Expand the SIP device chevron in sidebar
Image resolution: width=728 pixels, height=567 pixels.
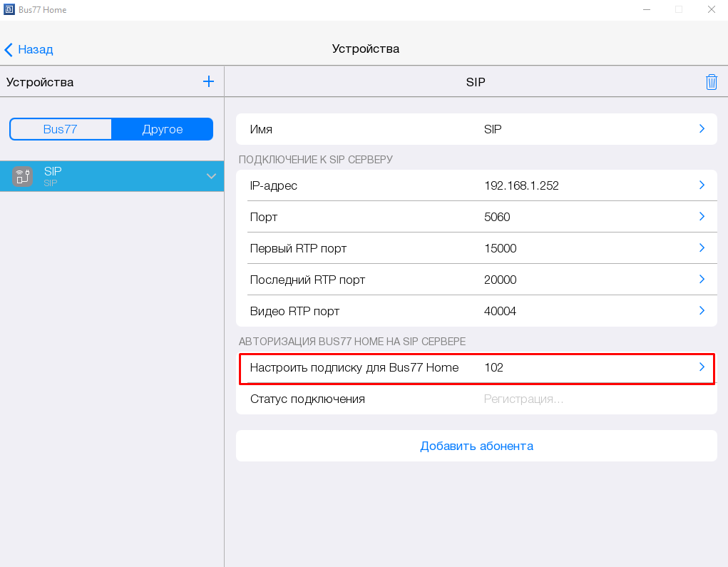coord(211,176)
